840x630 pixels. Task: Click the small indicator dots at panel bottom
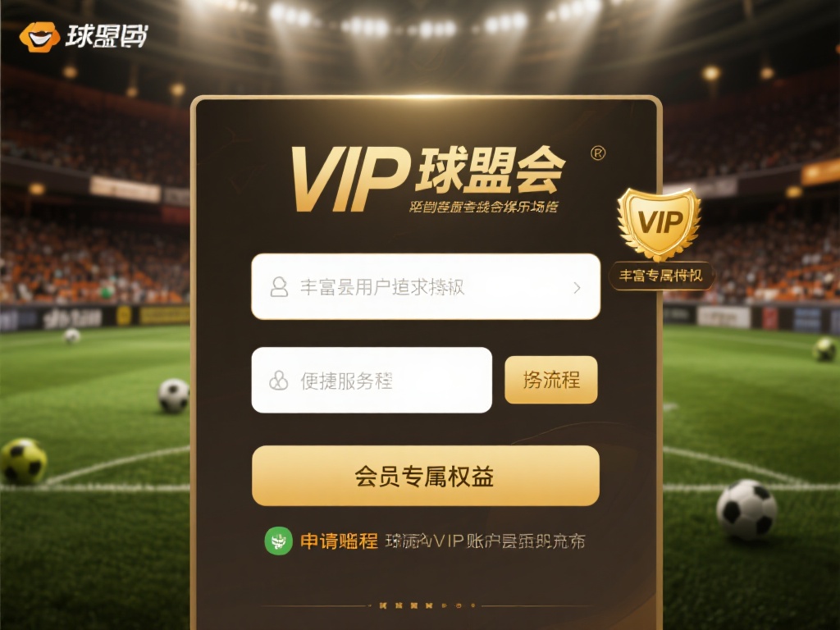[427, 605]
